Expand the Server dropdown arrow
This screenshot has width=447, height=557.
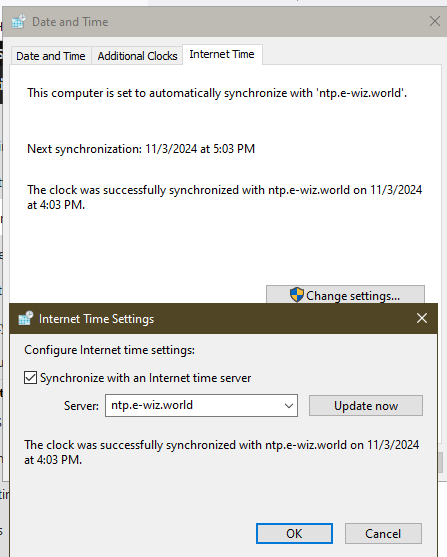pyautogui.click(x=289, y=405)
